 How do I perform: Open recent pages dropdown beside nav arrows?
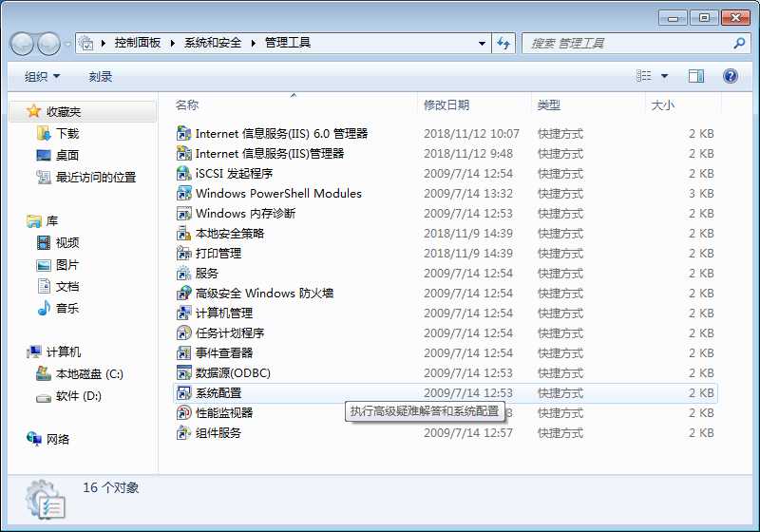(x=67, y=44)
